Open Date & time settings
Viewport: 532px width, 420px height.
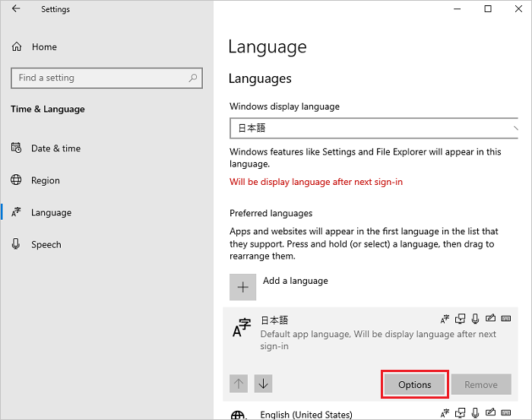tap(55, 148)
